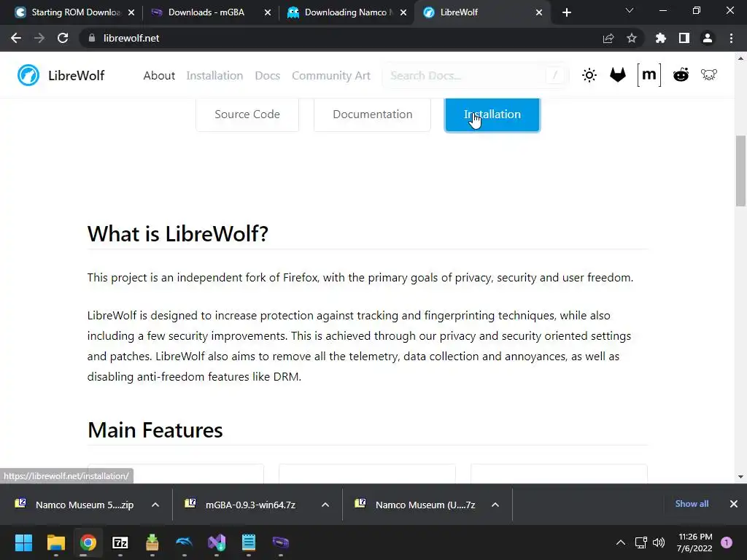747x560 pixels.
Task: Open the GitLab fox icon link
Action: pyautogui.click(x=618, y=75)
